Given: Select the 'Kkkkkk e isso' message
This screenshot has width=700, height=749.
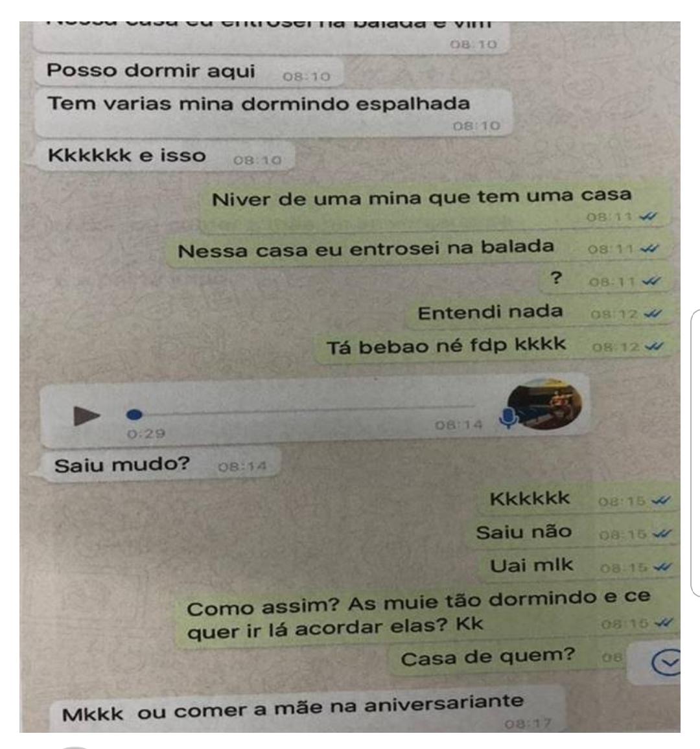Looking at the screenshot, I should [x=165, y=156].
